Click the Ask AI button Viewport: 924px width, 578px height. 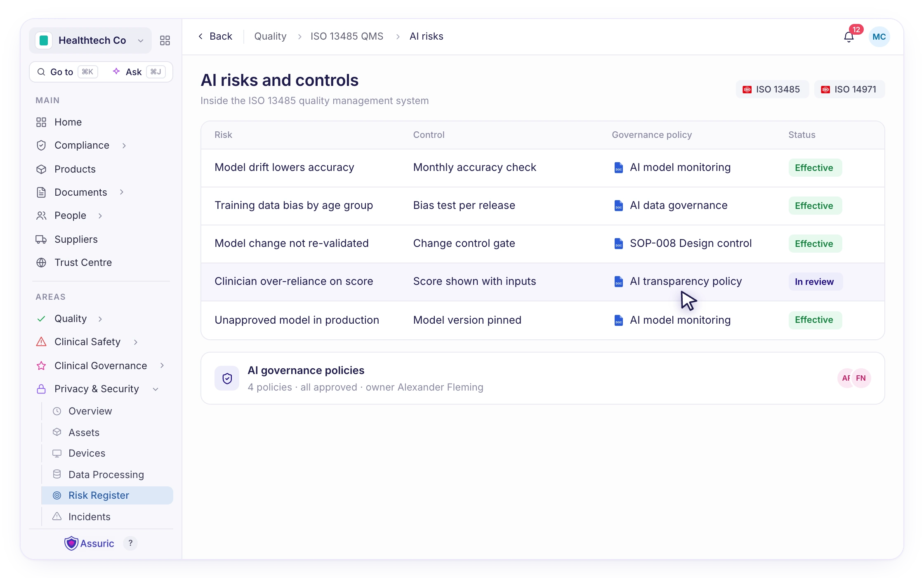(x=139, y=72)
